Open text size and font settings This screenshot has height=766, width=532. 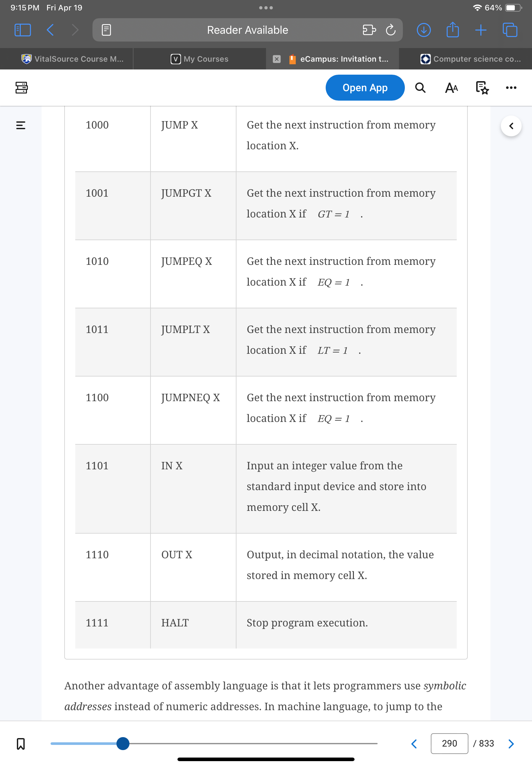pos(451,88)
